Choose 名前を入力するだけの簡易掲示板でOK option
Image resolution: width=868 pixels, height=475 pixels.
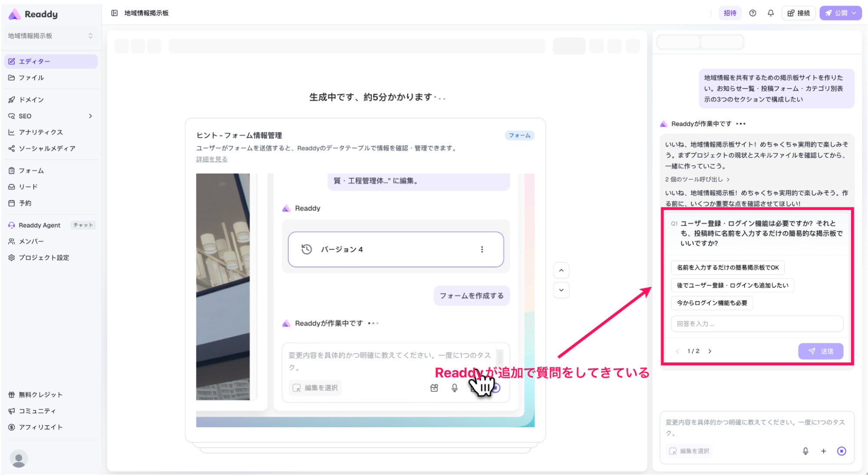coord(728,267)
